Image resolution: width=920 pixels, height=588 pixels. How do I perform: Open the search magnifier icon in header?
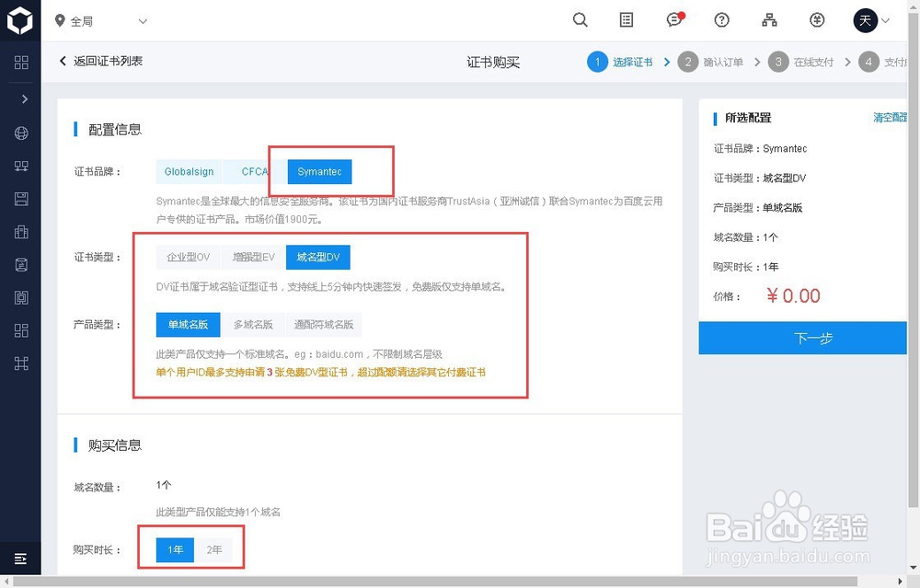[x=580, y=20]
